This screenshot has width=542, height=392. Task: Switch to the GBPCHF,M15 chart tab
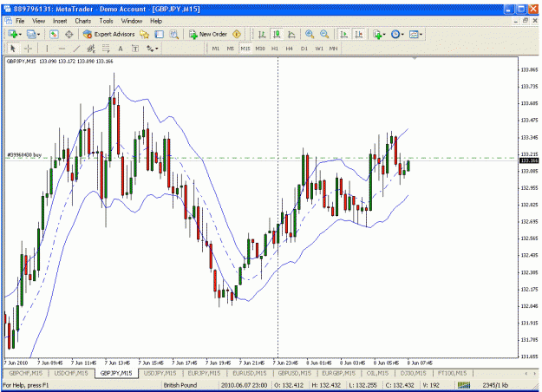click(x=25, y=373)
